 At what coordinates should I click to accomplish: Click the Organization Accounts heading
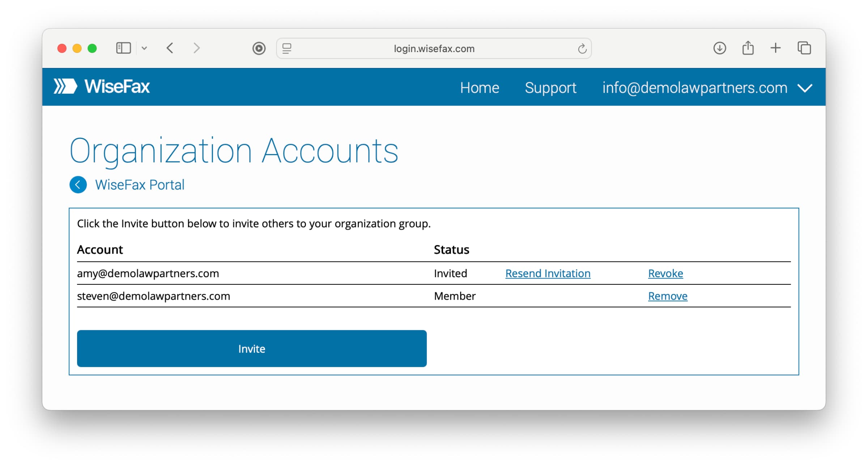[x=234, y=151]
